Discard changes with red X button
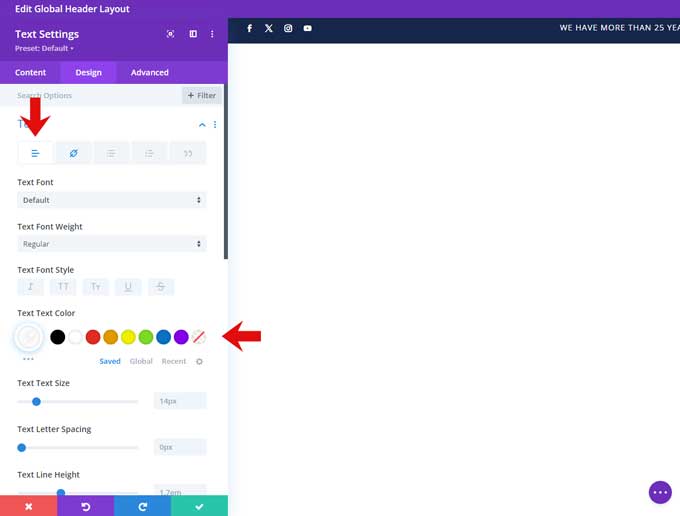 [x=29, y=506]
